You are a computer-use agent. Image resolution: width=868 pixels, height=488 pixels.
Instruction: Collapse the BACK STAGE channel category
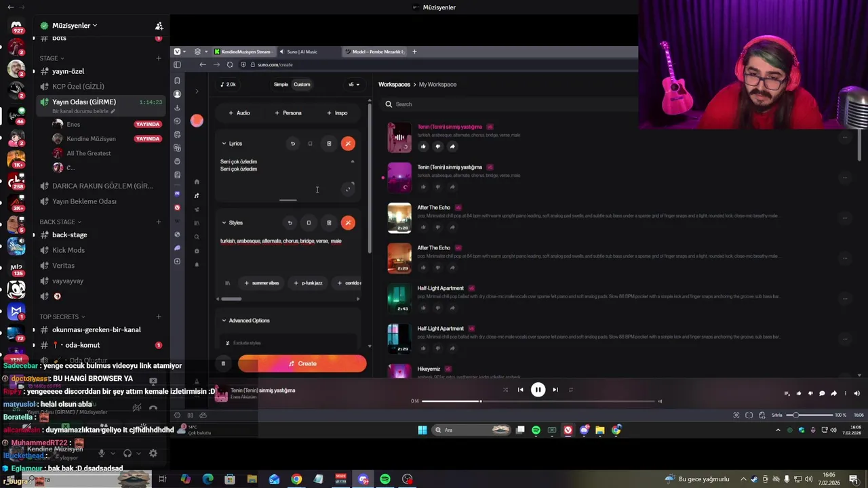60,222
